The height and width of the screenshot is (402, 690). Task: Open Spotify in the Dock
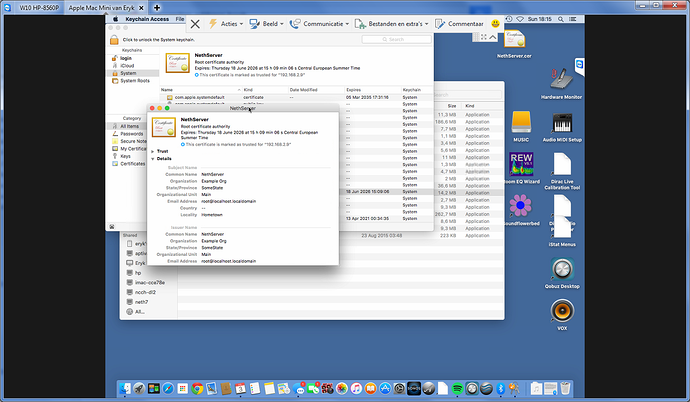pyautogui.click(x=458, y=388)
